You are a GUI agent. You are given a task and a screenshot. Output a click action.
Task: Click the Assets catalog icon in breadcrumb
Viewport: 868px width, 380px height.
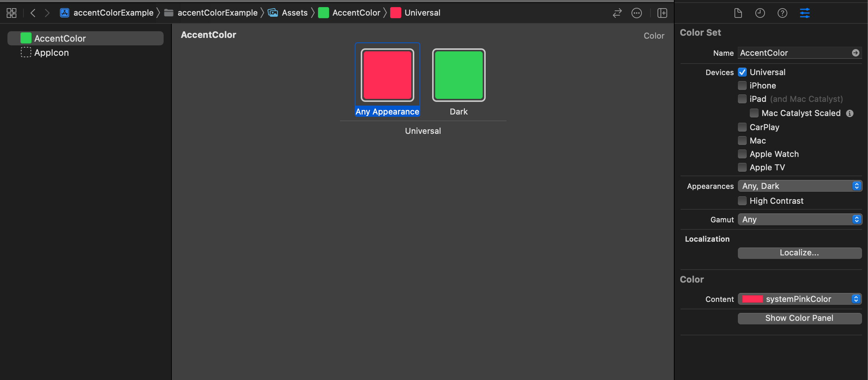pos(273,13)
